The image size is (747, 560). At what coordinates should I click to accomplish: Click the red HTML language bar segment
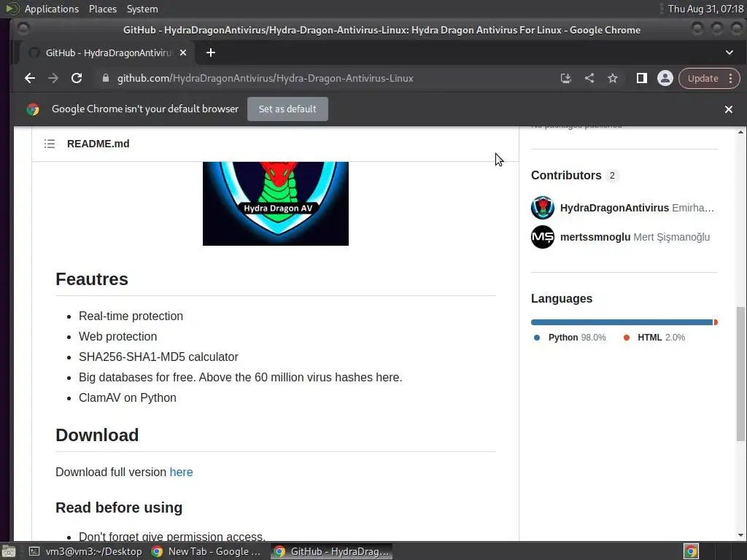tap(716, 322)
